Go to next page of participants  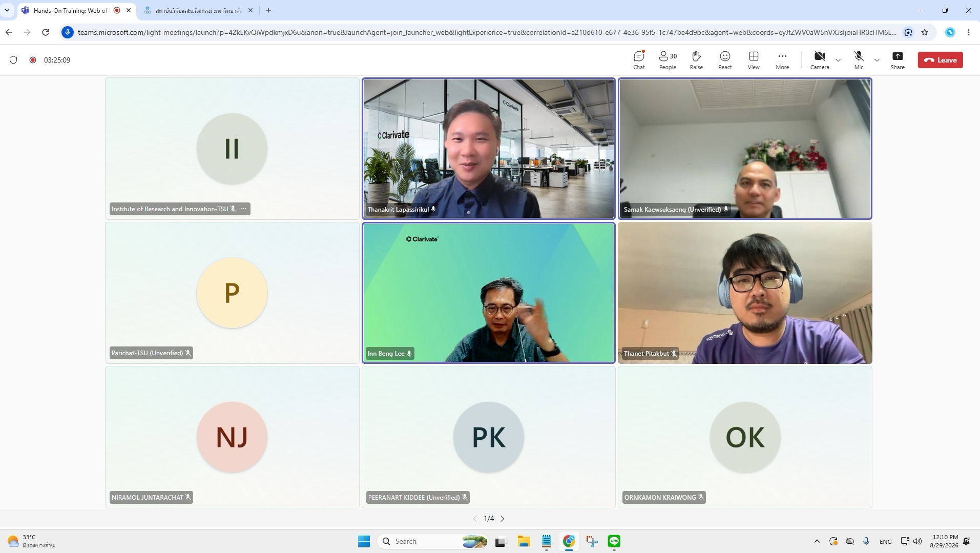[x=503, y=519]
